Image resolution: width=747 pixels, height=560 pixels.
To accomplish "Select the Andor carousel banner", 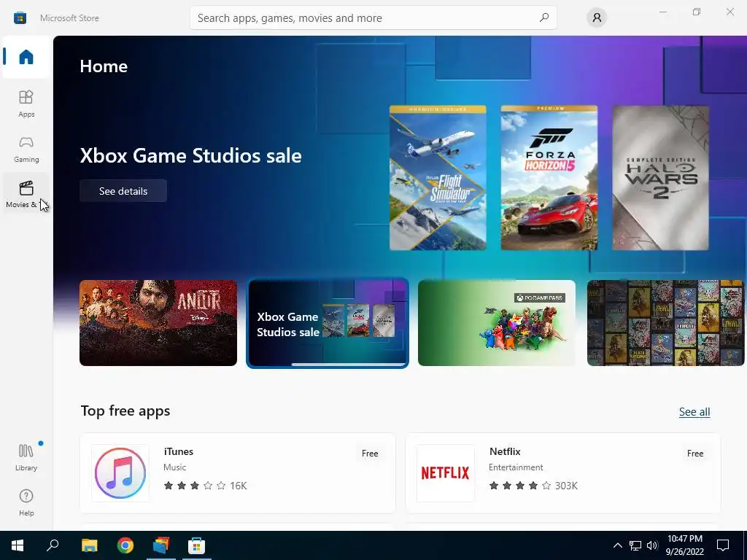I will [158, 323].
